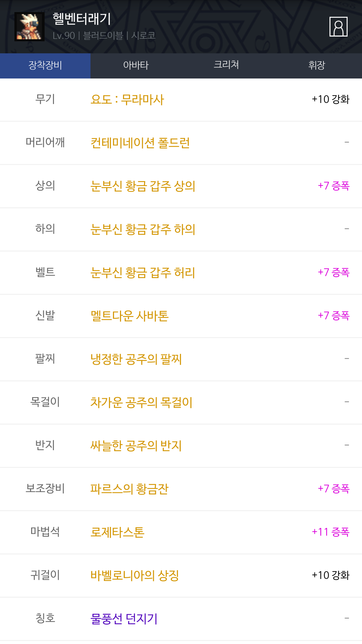Open 눈부신 황금 갑주 상의 details

pyautogui.click(x=143, y=186)
